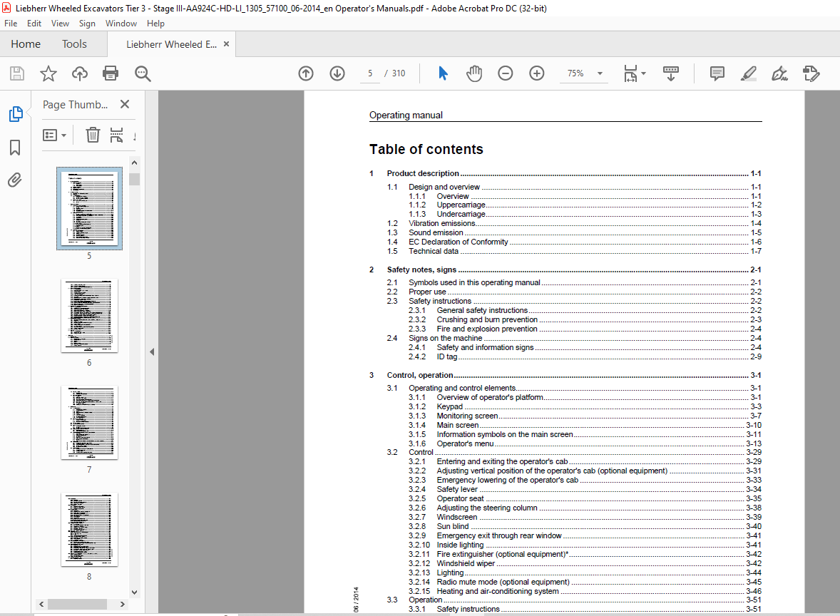Click the upload to cloud icon
Image resolution: width=840 pixels, height=616 pixels.
click(80, 73)
